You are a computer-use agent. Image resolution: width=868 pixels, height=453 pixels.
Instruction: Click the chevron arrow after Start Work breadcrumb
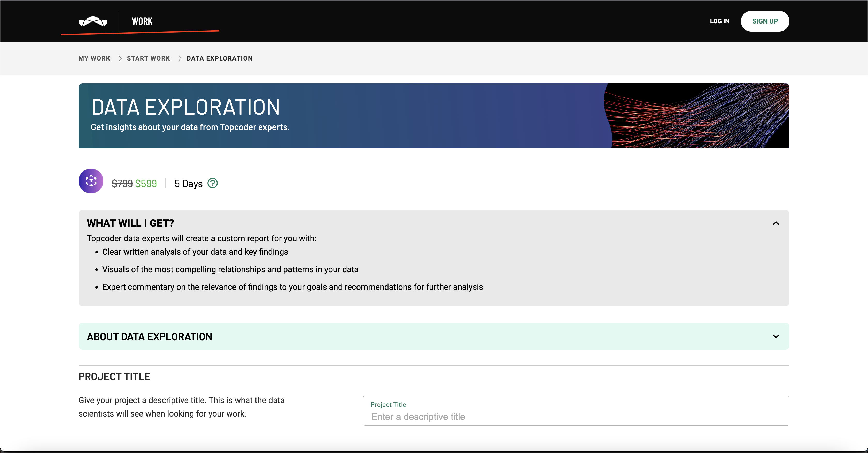[x=180, y=58]
